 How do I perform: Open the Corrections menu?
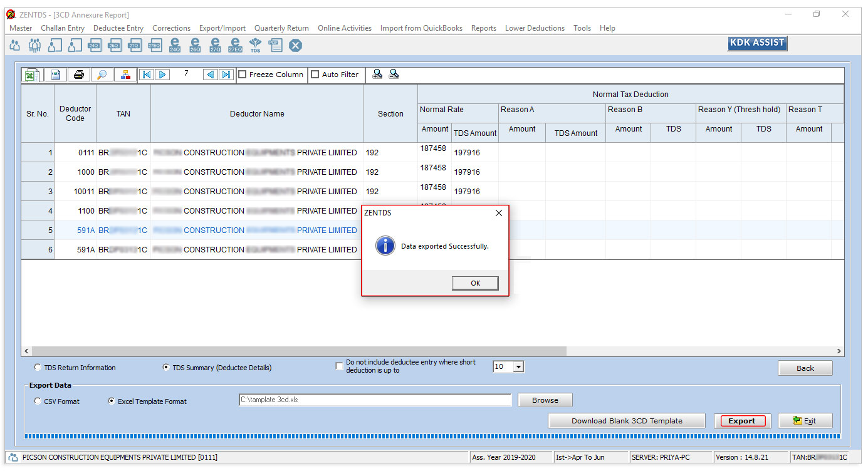171,28
